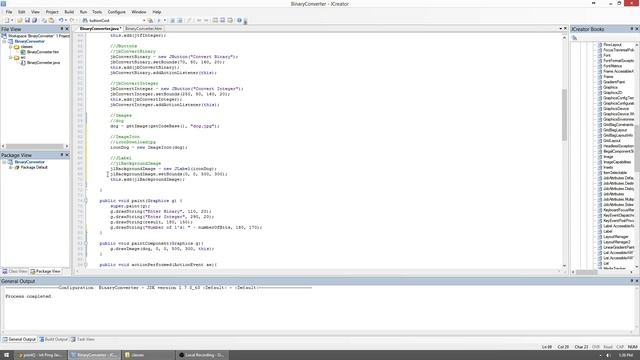This screenshot has height=360, width=640.
Task: Switch to the Build Output tab
Action: tap(53, 339)
